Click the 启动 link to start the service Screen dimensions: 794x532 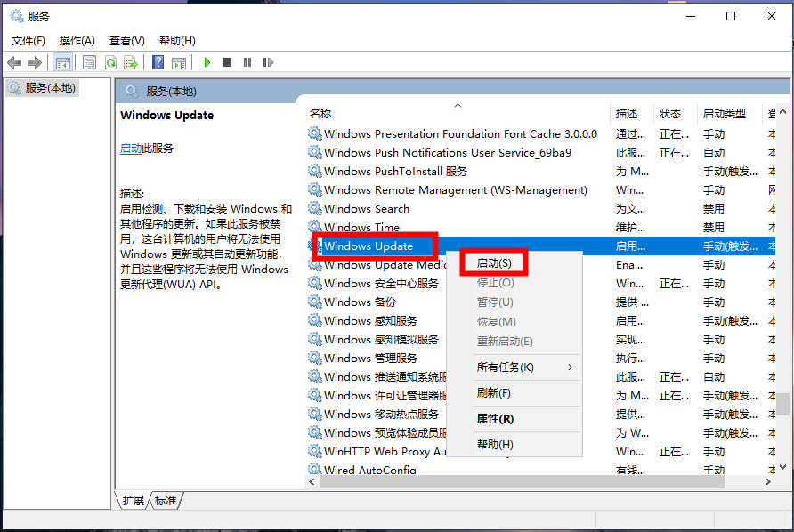[x=131, y=149]
